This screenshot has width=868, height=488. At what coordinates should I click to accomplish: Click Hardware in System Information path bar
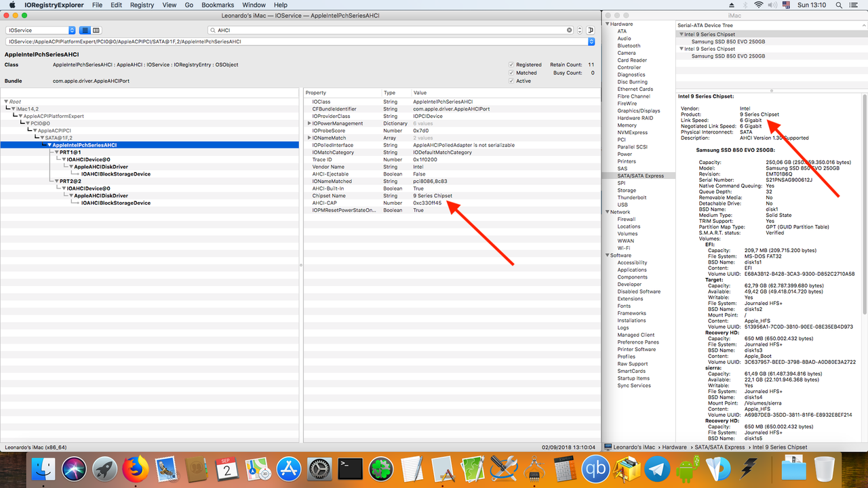coord(675,447)
